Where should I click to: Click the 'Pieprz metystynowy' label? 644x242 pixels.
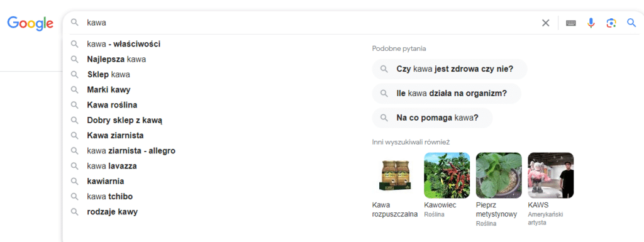[x=496, y=209]
